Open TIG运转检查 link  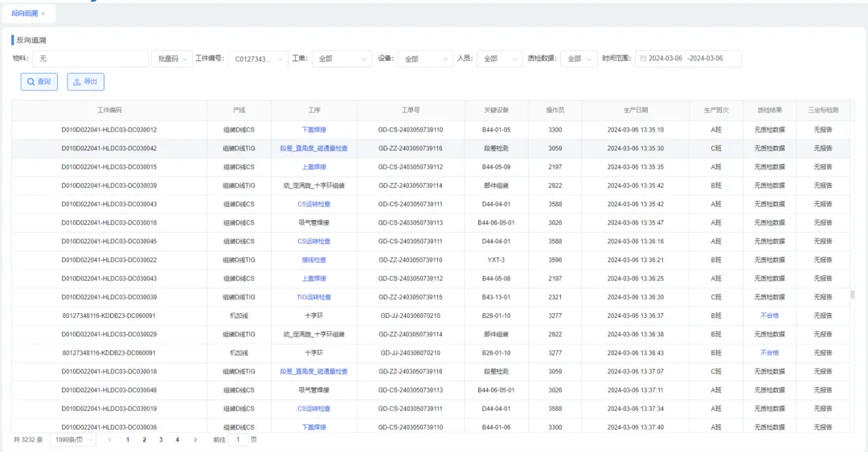[314, 297]
